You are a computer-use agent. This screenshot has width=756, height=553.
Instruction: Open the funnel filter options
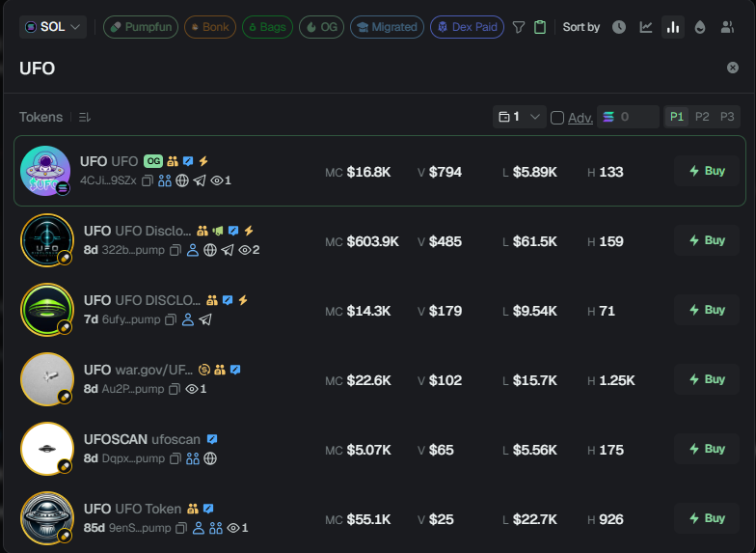coord(519,27)
